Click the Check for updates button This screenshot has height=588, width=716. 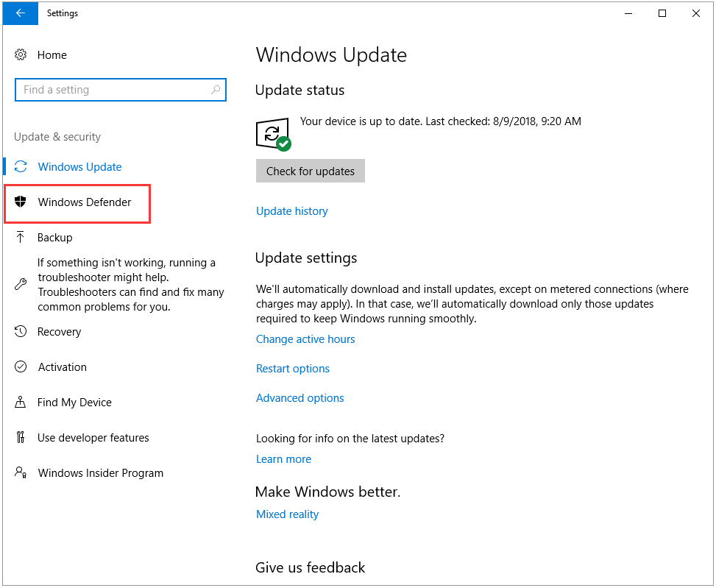(311, 171)
